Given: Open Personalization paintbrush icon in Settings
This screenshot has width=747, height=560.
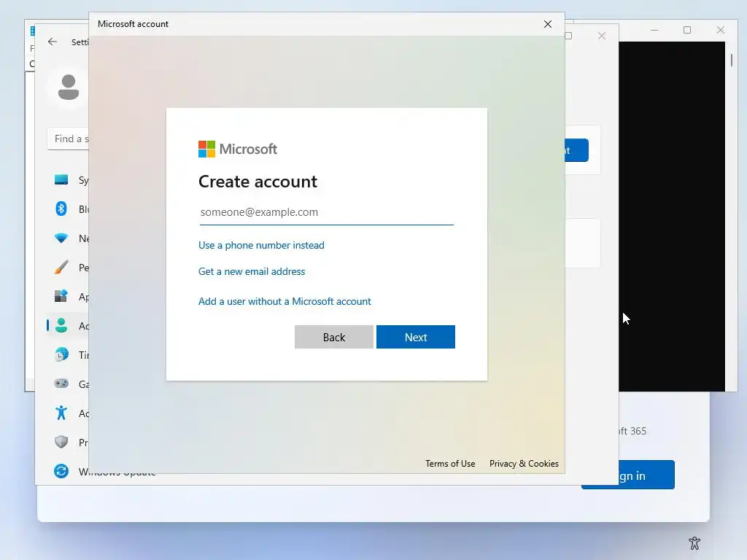Looking at the screenshot, I should (61, 267).
